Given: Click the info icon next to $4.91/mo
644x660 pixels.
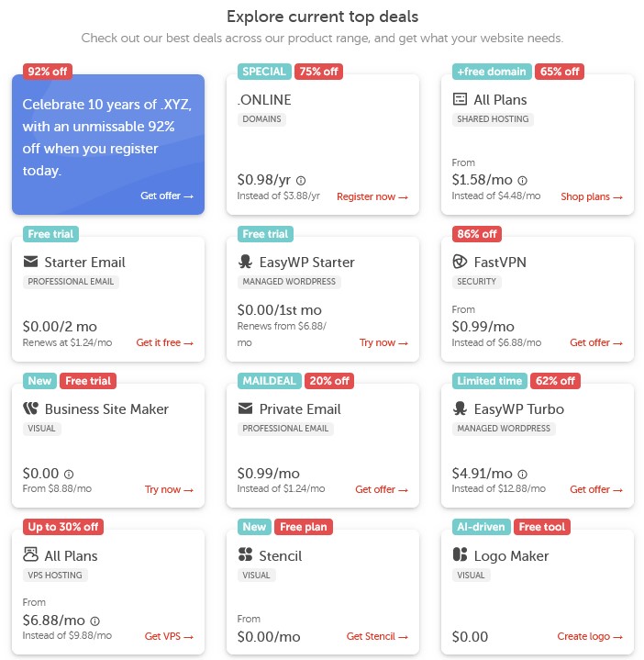Looking at the screenshot, I should click(522, 474).
